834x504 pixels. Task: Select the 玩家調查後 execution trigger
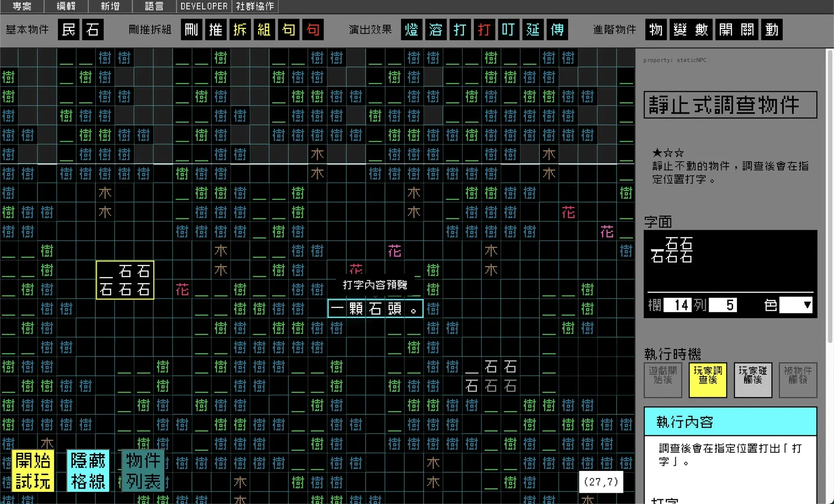(x=707, y=380)
